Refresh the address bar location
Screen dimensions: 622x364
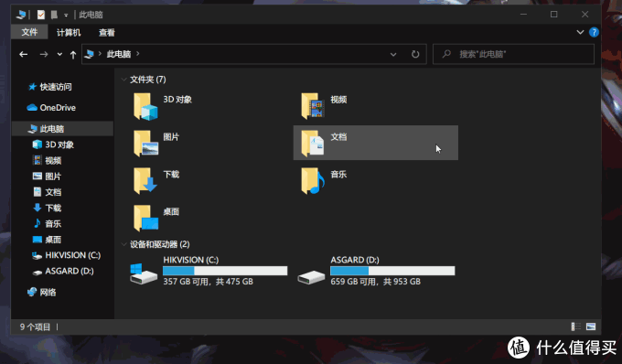point(415,54)
